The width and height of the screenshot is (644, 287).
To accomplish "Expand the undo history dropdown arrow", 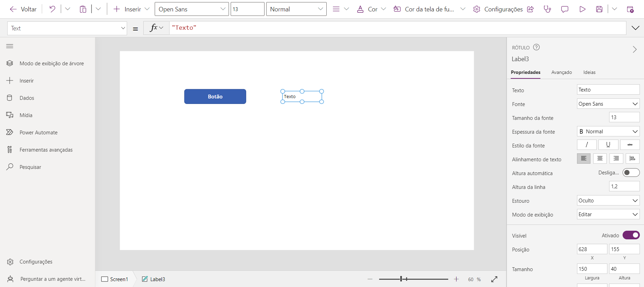I will (68, 9).
